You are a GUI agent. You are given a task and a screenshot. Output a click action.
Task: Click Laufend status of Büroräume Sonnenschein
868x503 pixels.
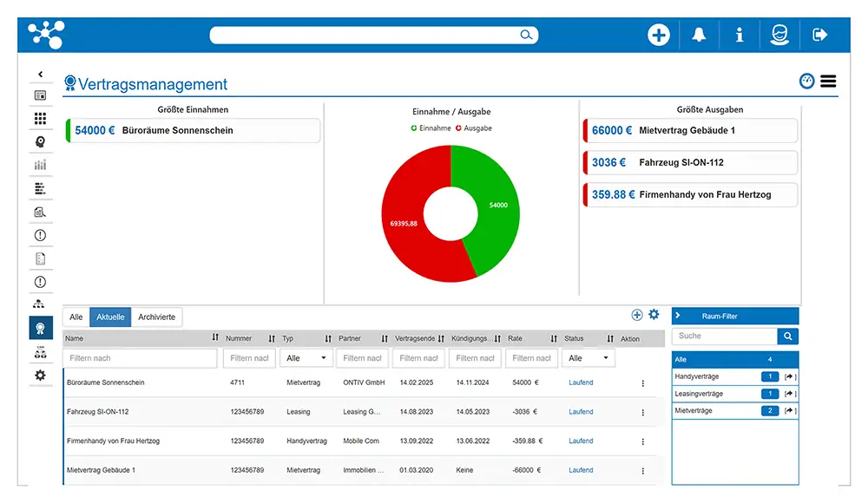[581, 382]
